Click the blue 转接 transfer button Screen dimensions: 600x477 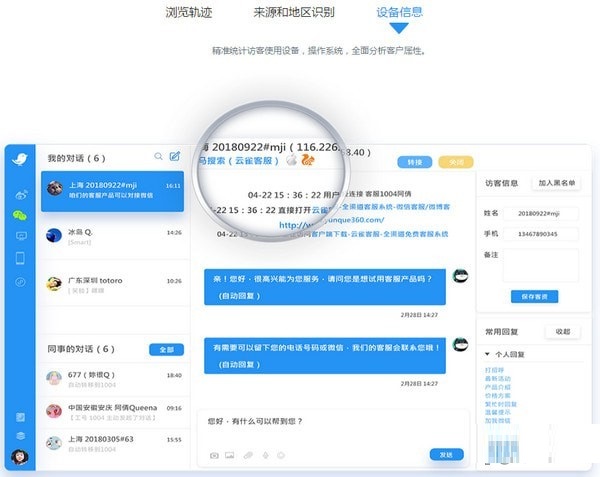pos(415,162)
